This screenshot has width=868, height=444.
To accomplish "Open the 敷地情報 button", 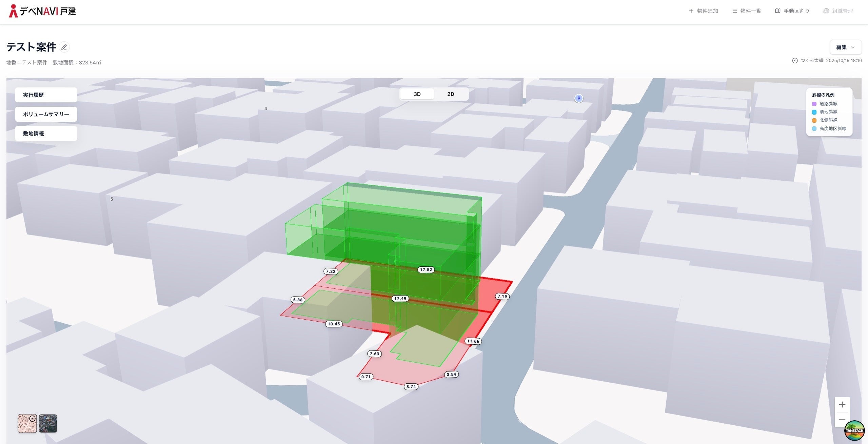I will pos(46,134).
